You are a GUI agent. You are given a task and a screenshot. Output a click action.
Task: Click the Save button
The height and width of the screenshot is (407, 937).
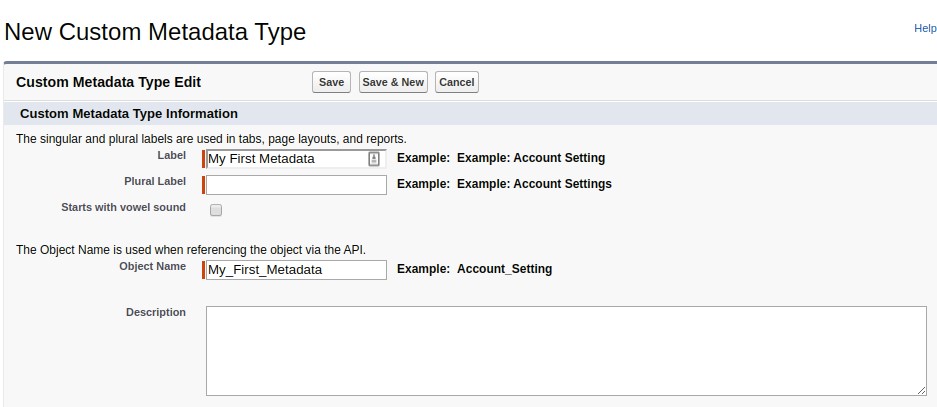[x=331, y=82]
